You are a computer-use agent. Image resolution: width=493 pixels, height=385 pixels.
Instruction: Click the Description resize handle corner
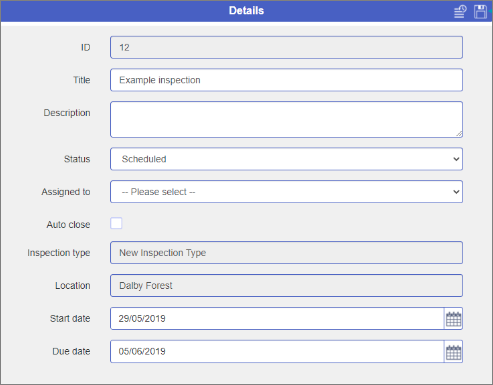[459, 134]
